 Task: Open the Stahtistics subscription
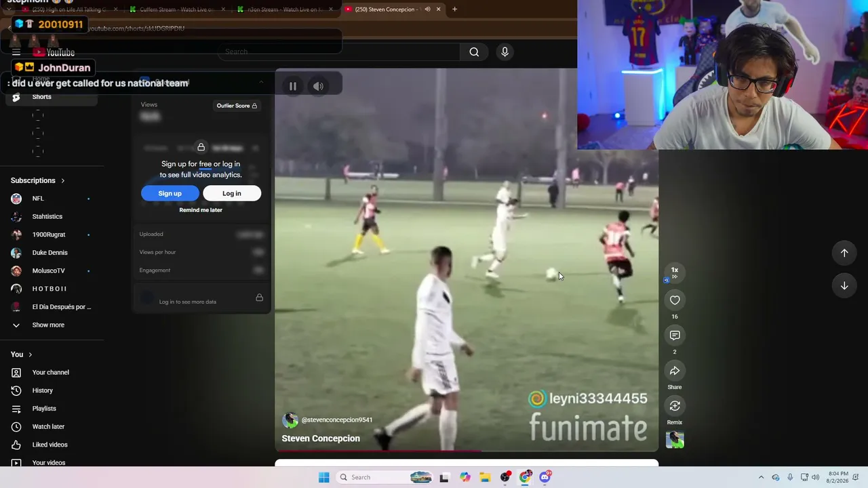tap(49, 217)
